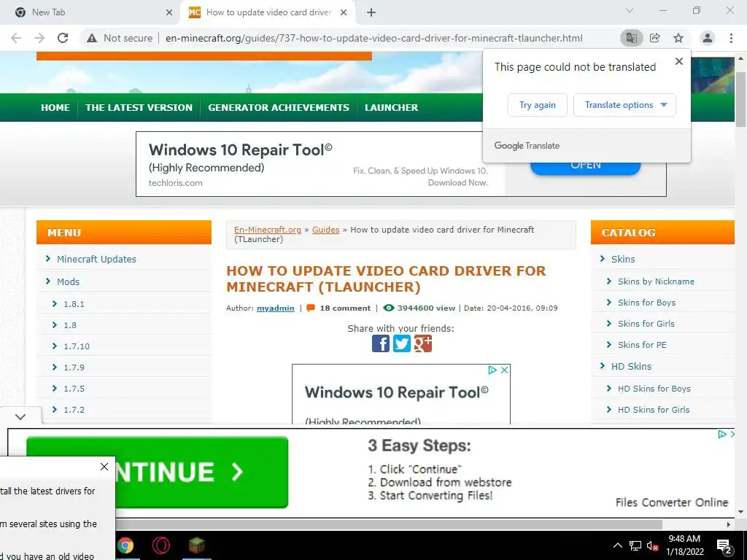Follow the Guides breadcrumb link

[326, 230]
